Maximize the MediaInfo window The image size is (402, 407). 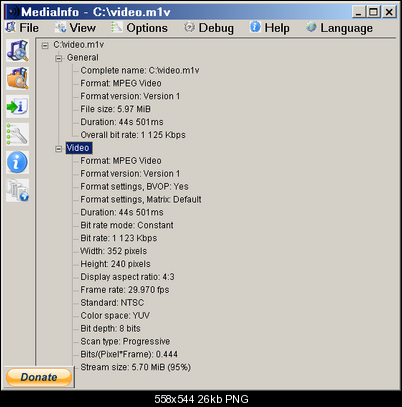coord(373,12)
